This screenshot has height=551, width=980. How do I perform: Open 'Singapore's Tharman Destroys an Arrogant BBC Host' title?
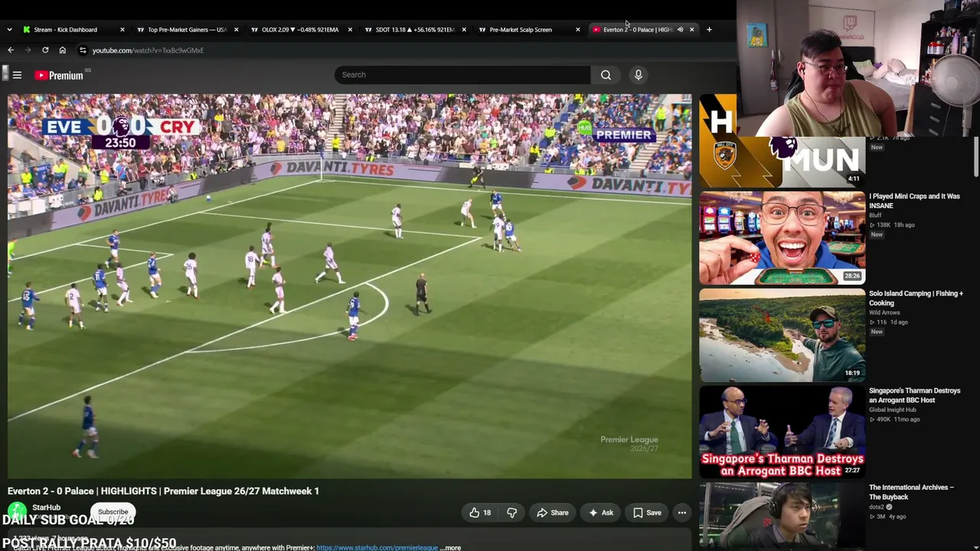click(914, 396)
